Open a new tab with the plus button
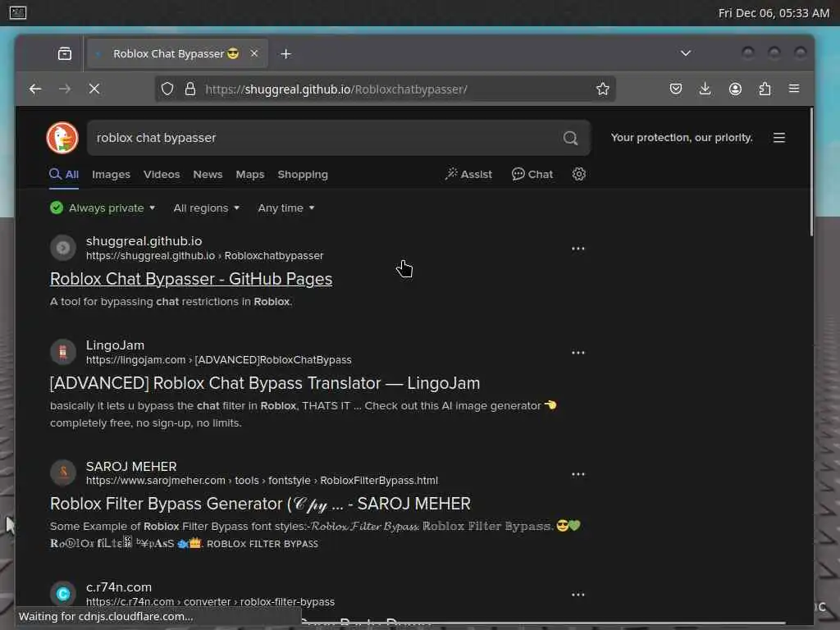 coord(286,53)
